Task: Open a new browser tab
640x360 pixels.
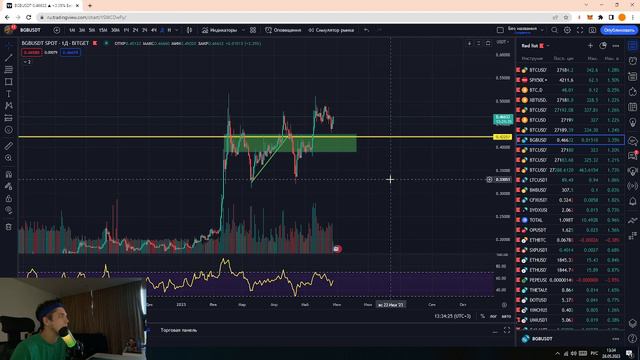Action: [x=90, y=5]
